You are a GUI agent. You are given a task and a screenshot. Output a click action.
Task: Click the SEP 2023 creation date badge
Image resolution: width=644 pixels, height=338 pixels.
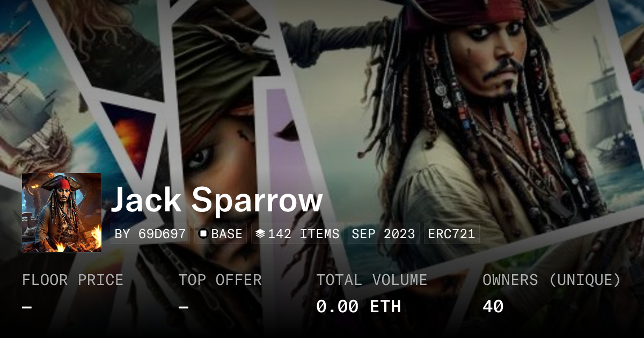click(x=383, y=234)
